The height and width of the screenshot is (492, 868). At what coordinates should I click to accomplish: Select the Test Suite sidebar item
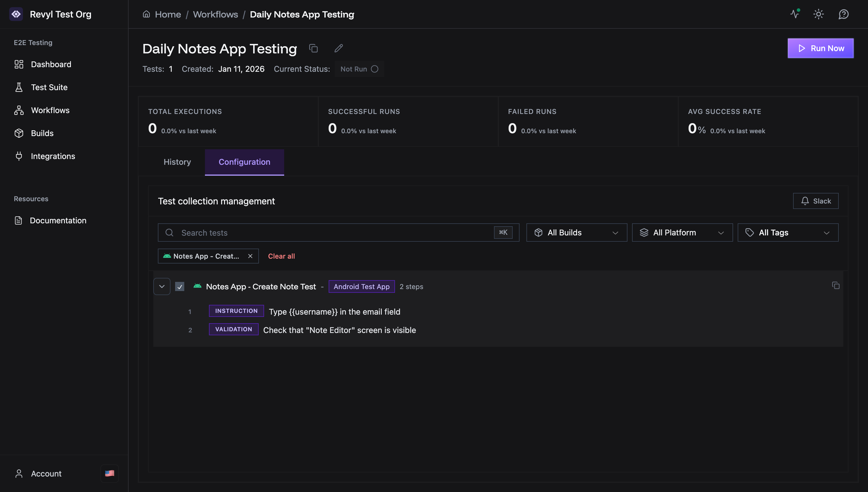49,87
